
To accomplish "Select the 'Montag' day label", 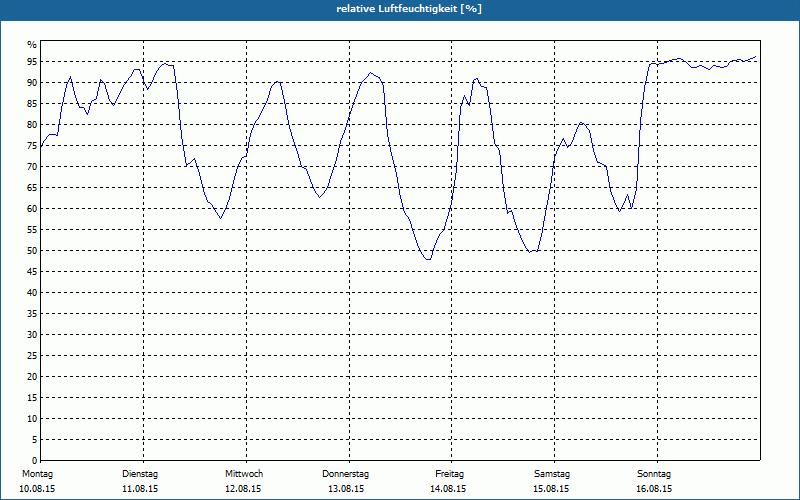I will (x=37, y=474).
